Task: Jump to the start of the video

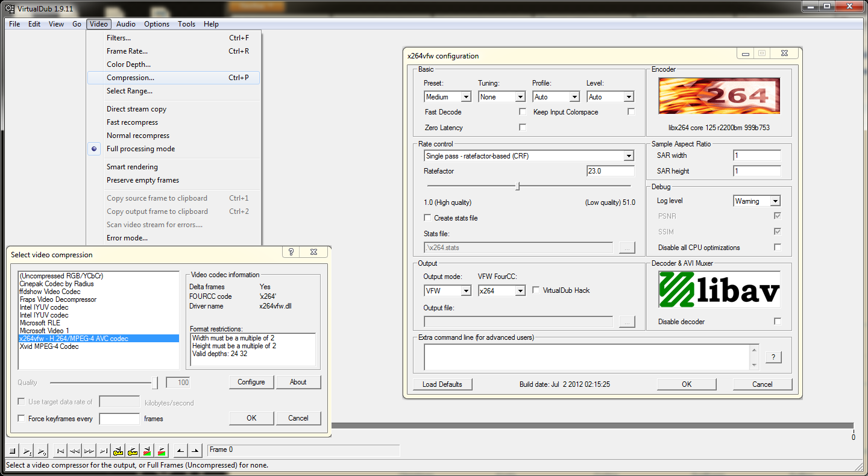Action: tap(60, 451)
